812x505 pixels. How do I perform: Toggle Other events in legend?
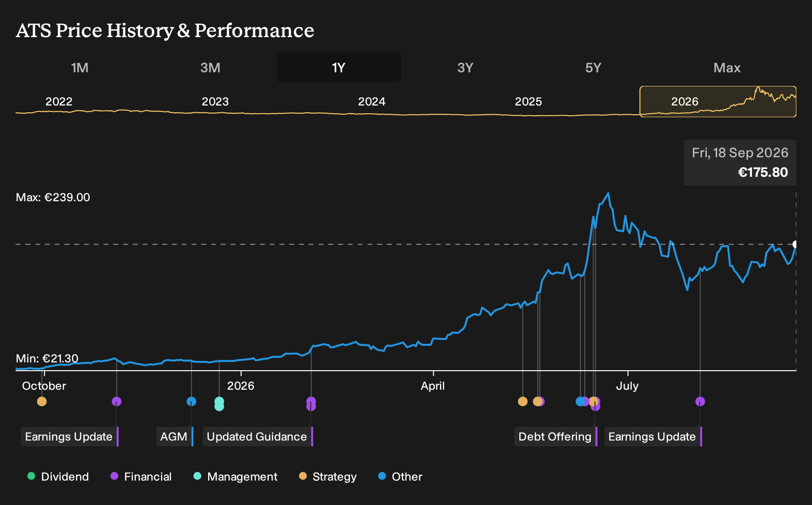[x=400, y=477]
